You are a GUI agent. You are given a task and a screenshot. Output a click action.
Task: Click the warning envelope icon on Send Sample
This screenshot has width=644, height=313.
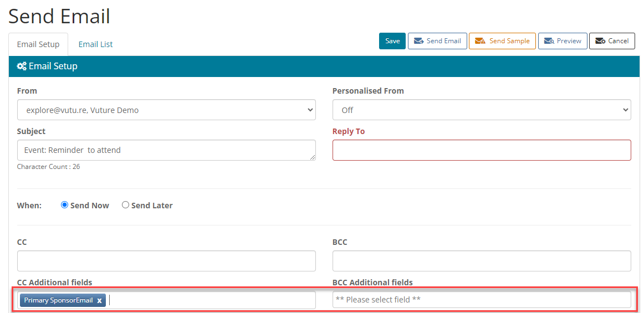click(x=480, y=41)
